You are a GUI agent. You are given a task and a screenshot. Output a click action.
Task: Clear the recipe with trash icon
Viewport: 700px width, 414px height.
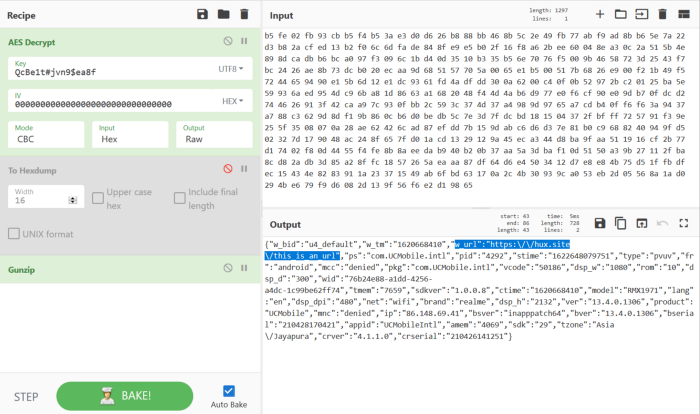point(244,14)
